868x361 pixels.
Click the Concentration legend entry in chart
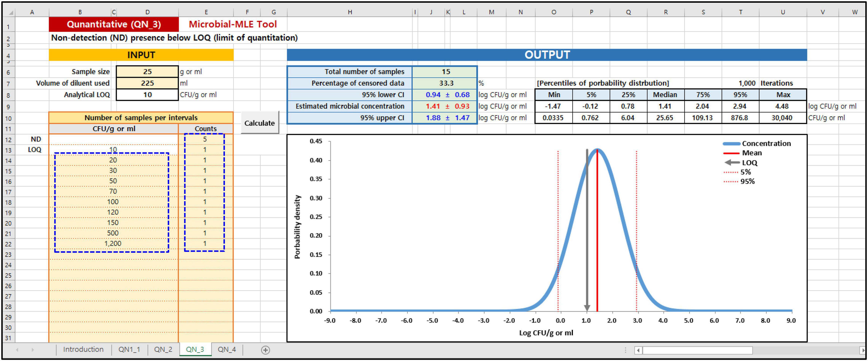pyautogui.click(x=756, y=143)
